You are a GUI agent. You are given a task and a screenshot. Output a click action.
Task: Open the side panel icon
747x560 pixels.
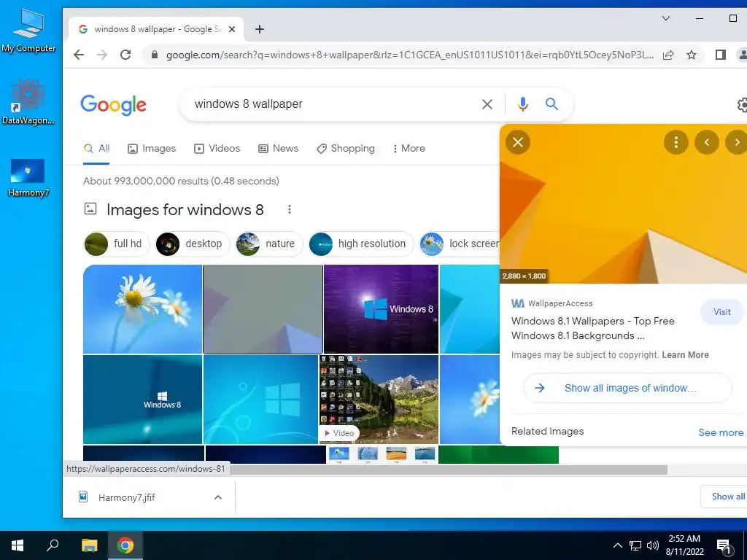click(720, 55)
